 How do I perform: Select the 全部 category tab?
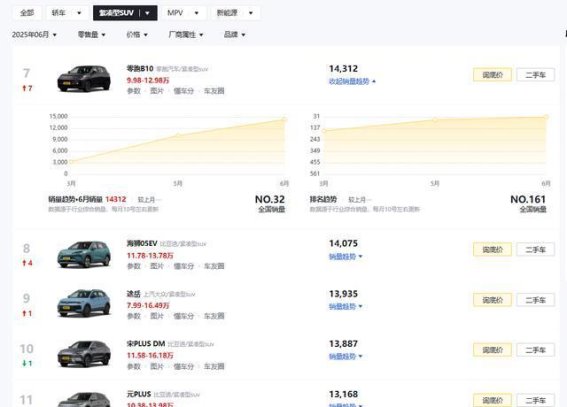click(x=27, y=13)
